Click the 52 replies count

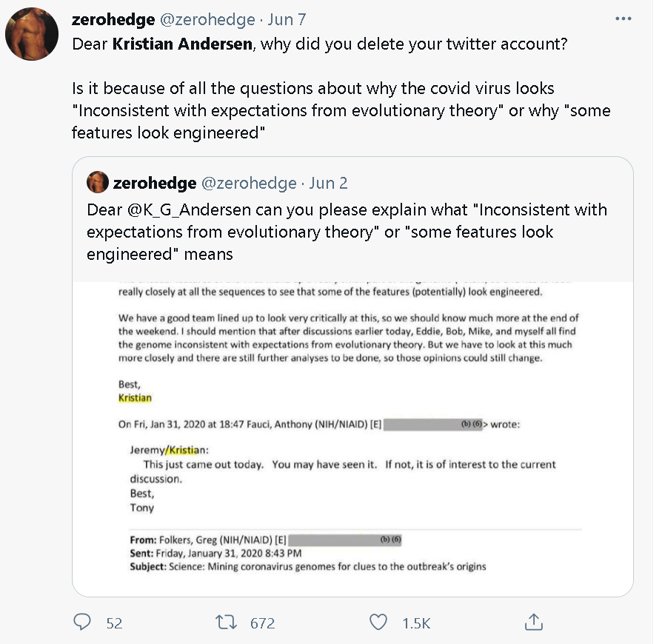(114, 623)
